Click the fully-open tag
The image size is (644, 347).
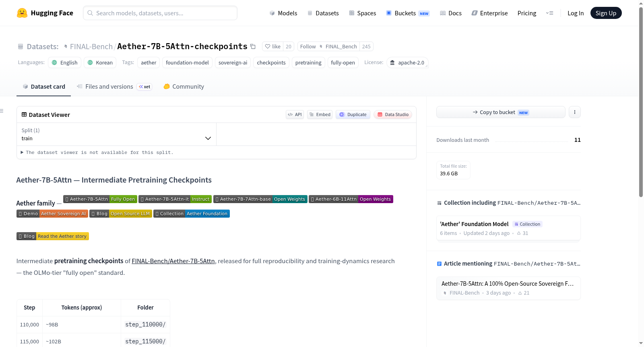(x=343, y=62)
